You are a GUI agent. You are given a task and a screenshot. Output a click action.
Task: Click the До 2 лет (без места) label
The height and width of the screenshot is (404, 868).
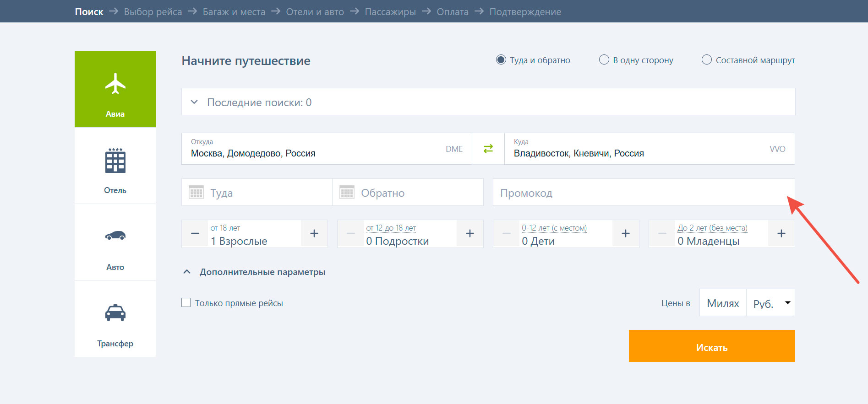tap(713, 228)
